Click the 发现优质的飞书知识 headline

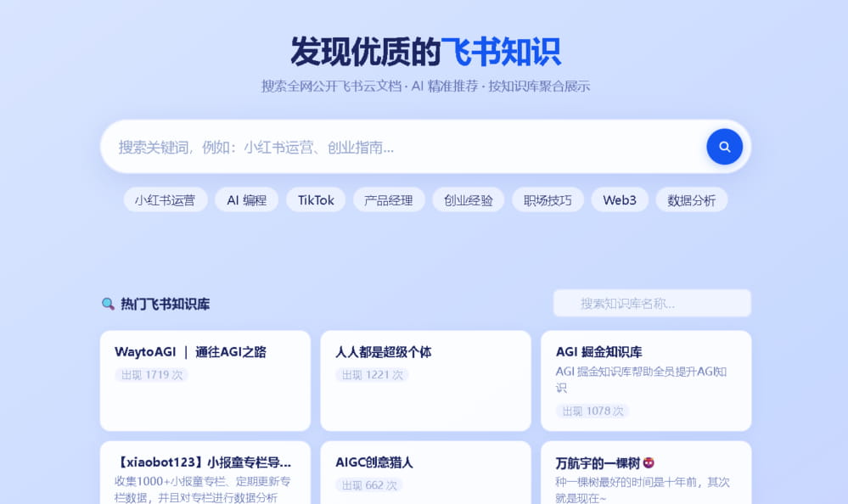click(425, 52)
